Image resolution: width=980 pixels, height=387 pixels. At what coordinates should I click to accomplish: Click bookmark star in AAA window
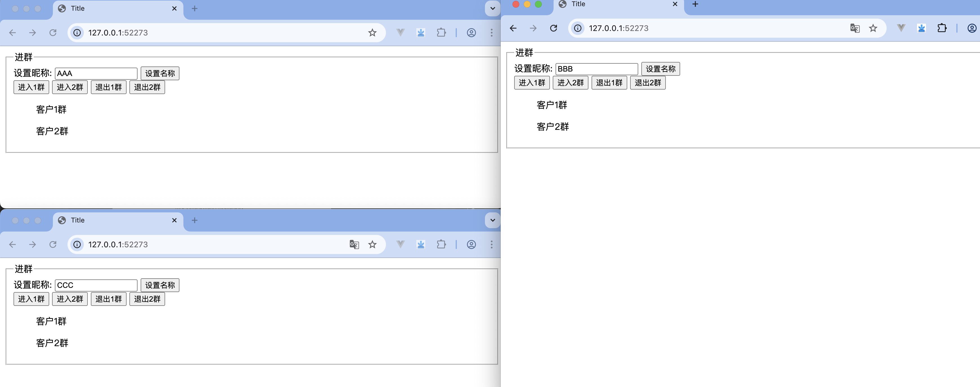pos(372,33)
